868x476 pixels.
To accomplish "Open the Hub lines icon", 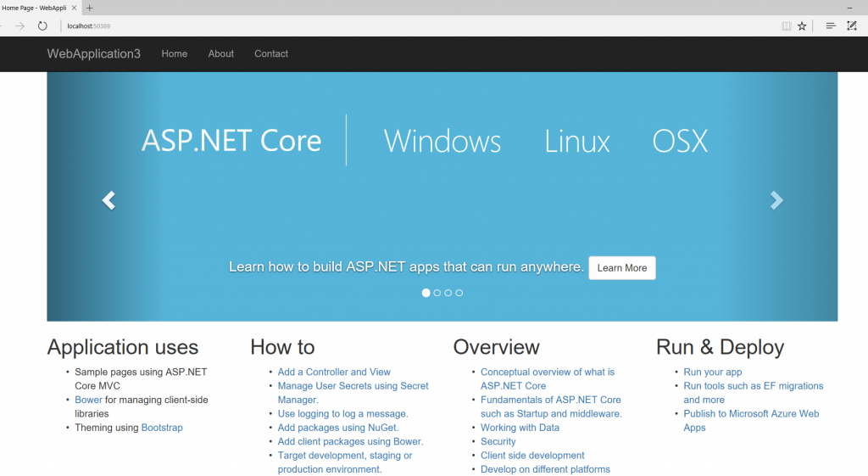I will pos(831,26).
